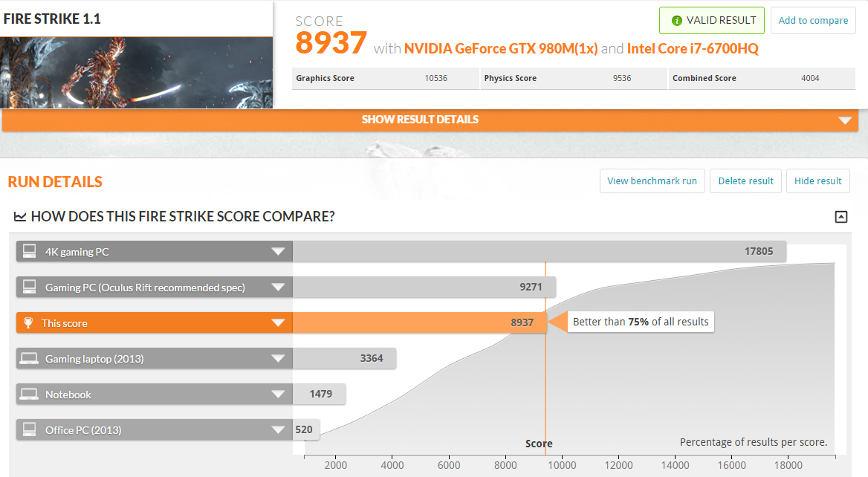Click the laptop icon beside Notebook
Screen dimensions: 868x477
tap(29, 394)
